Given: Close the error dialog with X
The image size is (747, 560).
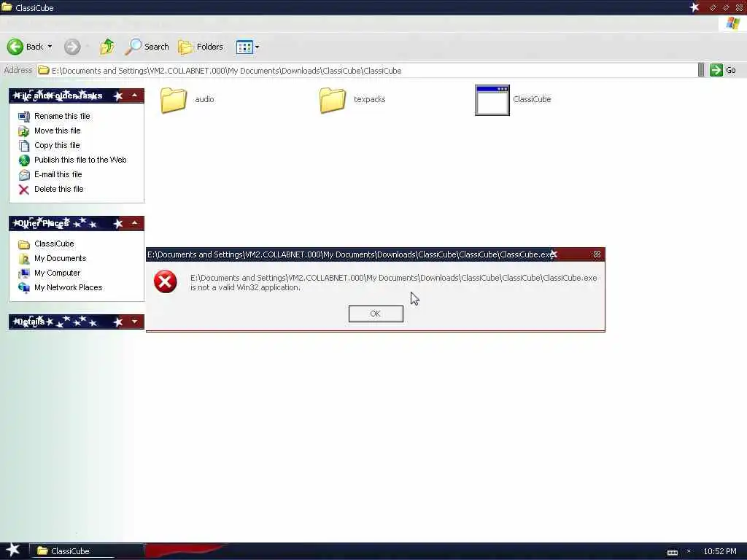Looking at the screenshot, I should coord(597,254).
